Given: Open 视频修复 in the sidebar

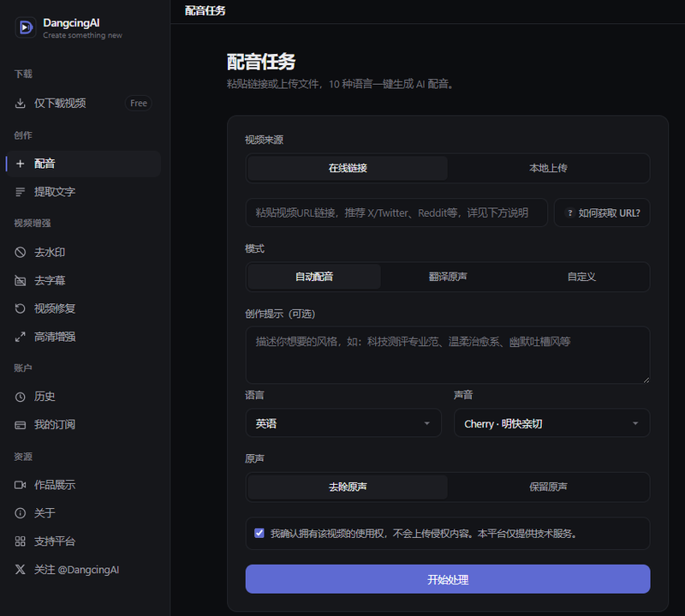Looking at the screenshot, I should pyautogui.click(x=83, y=308).
